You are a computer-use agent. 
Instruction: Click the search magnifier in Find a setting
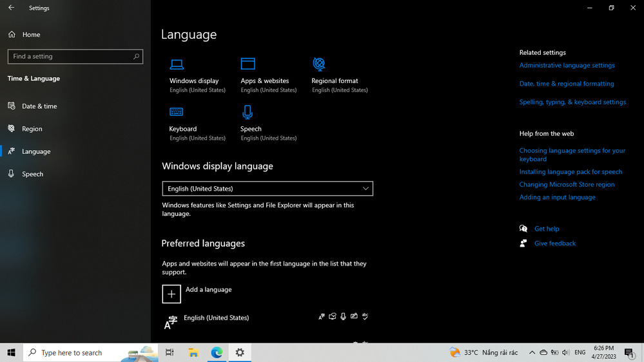pyautogui.click(x=137, y=56)
